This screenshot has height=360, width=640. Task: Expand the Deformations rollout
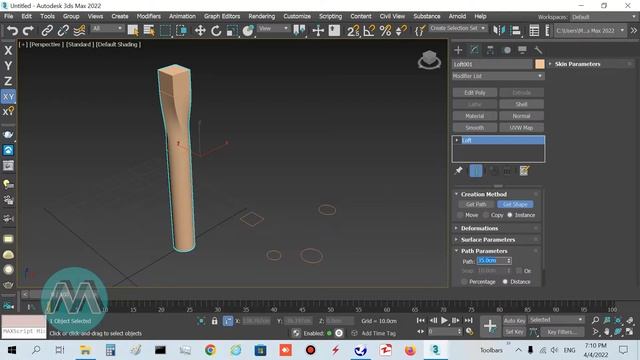479,228
